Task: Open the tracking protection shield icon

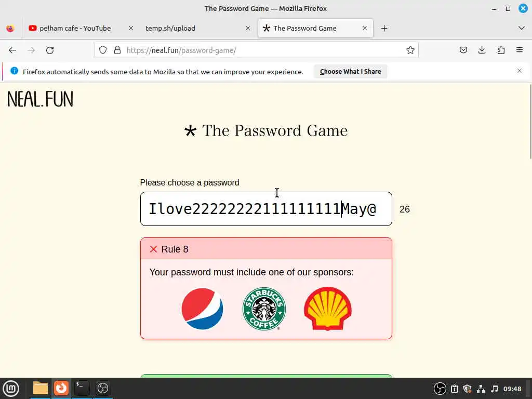Action: [x=103, y=50]
